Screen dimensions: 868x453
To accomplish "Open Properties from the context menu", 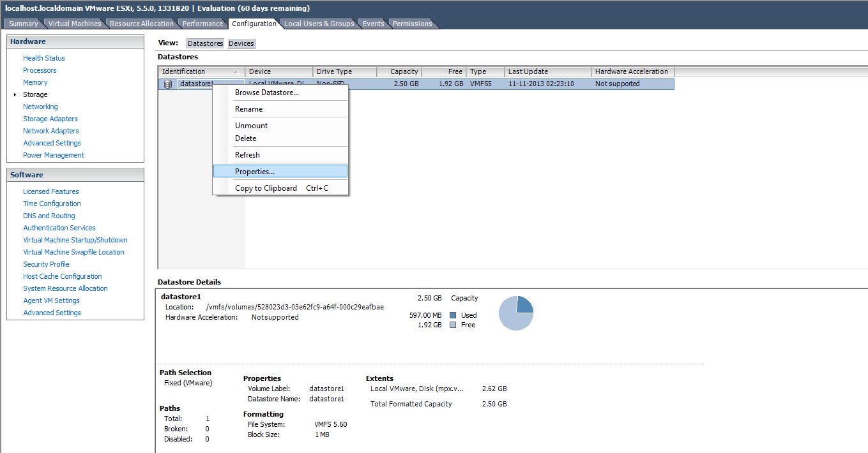I will click(281, 172).
